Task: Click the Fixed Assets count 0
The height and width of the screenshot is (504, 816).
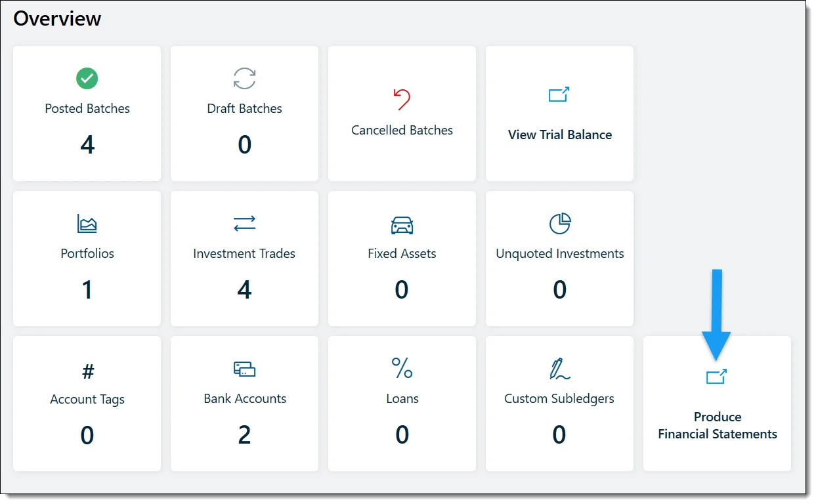Action: coord(402,289)
